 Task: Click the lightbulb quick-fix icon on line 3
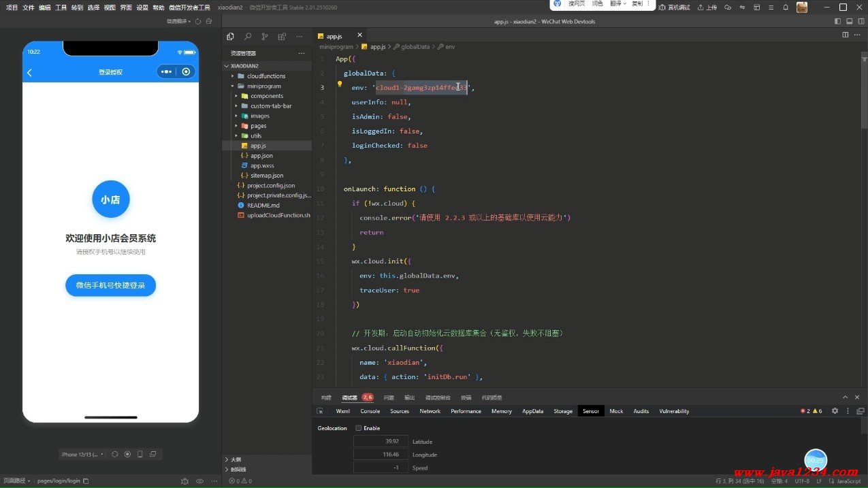point(340,84)
